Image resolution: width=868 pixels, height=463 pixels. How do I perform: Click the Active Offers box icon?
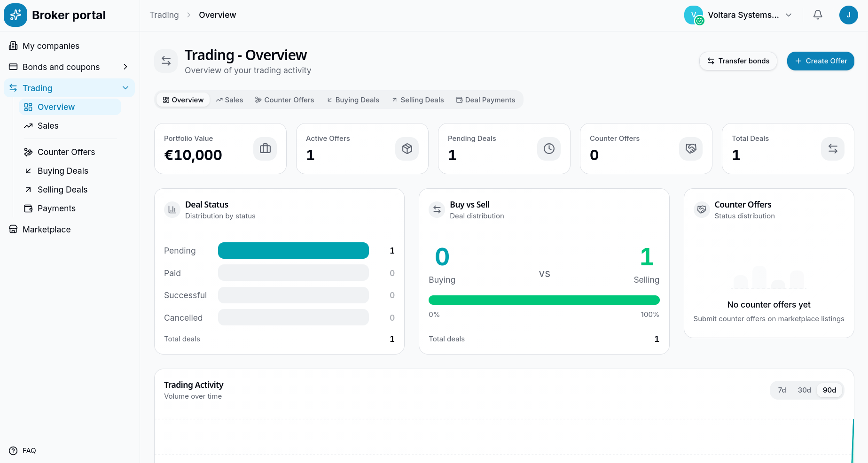coord(407,148)
